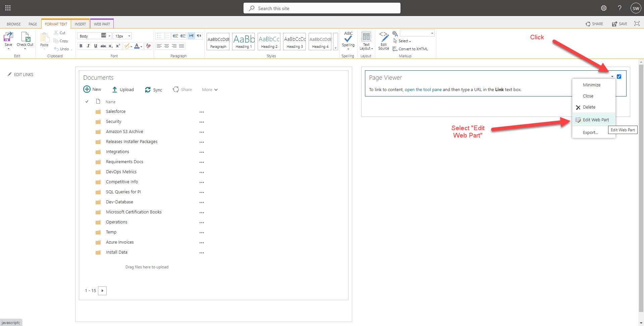Open the Text Layout dropdown
This screenshot has width=644, height=326.
[366, 41]
